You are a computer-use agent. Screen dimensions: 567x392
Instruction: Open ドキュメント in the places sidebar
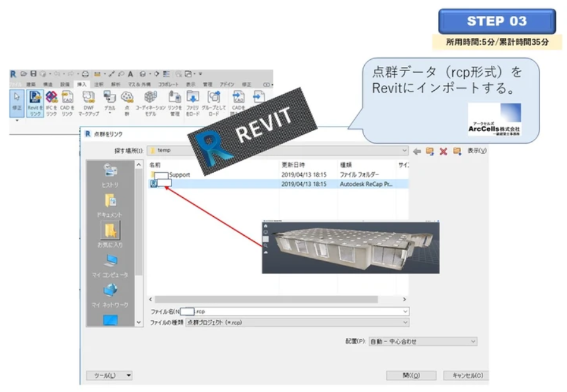(110, 205)
